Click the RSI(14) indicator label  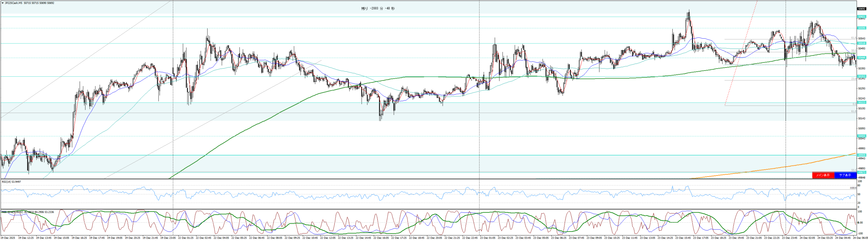coord(11,182)
